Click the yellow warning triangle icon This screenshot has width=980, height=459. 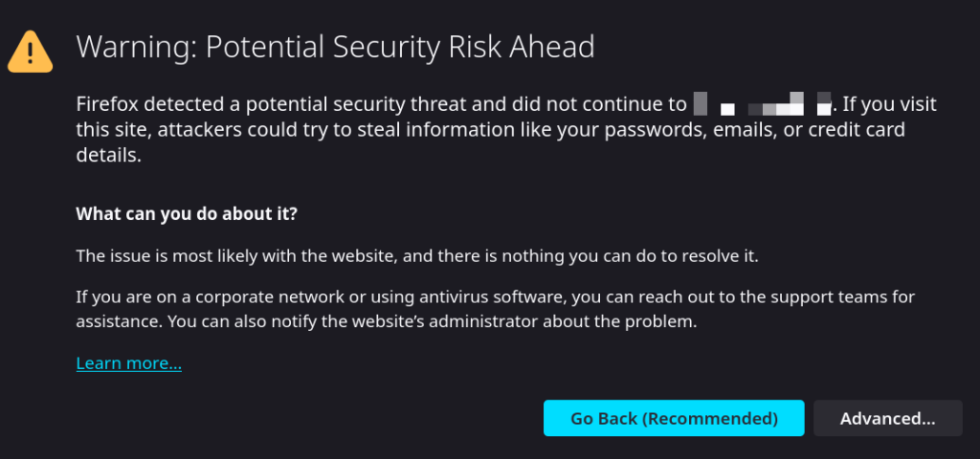(31, 51)
